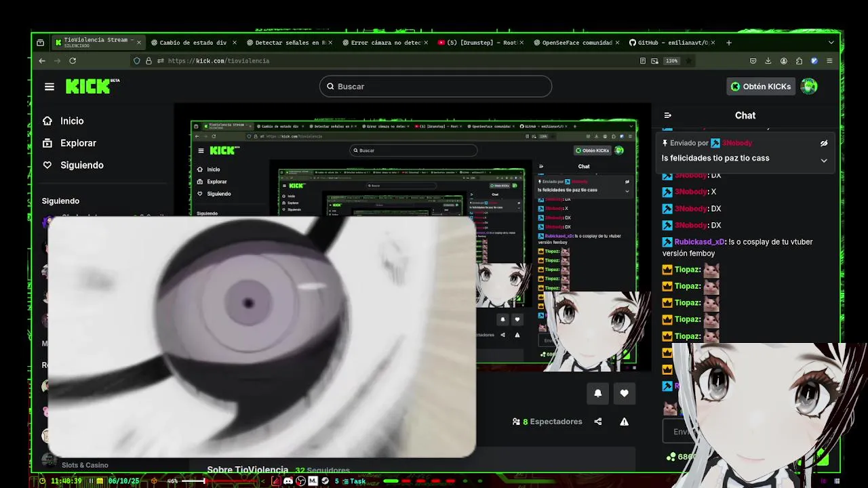Click the Obtén KICKs button
This screenshot has width=868, height=488.
coord(760,86)
